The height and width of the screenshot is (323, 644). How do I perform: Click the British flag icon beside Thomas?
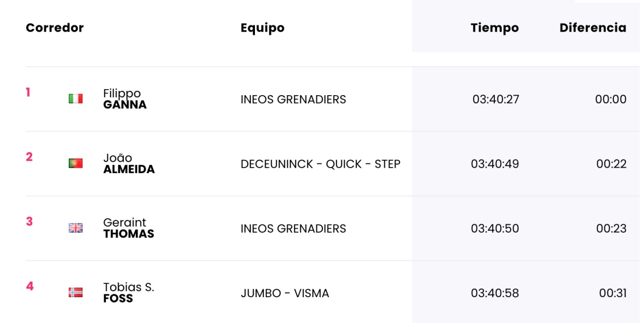(x=76, y=228)
